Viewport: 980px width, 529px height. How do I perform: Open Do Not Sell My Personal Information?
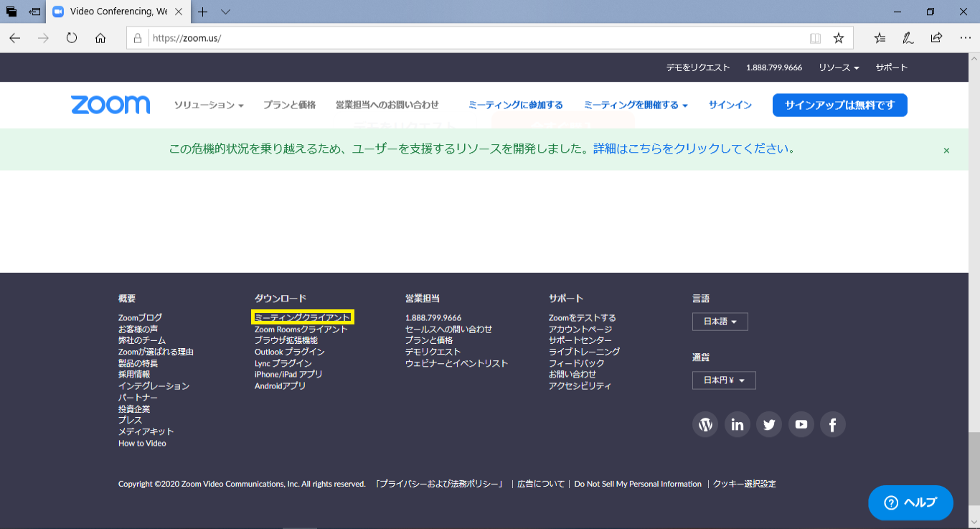(x=639, y=484)
